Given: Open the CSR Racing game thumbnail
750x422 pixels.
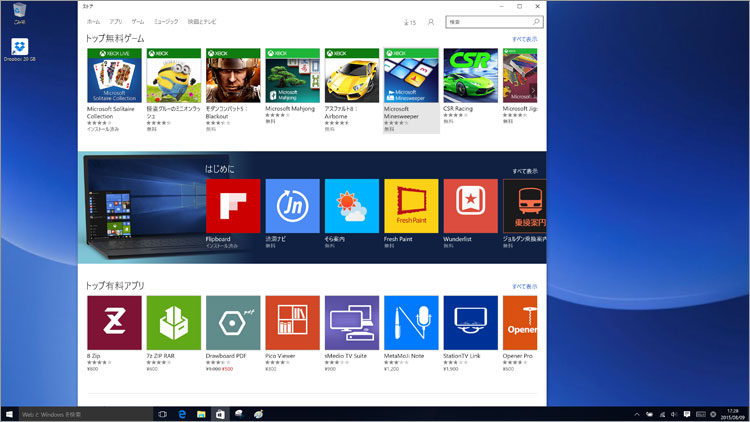Looking at the screenshot, I should pyautogui.click(x=470, y=75).
